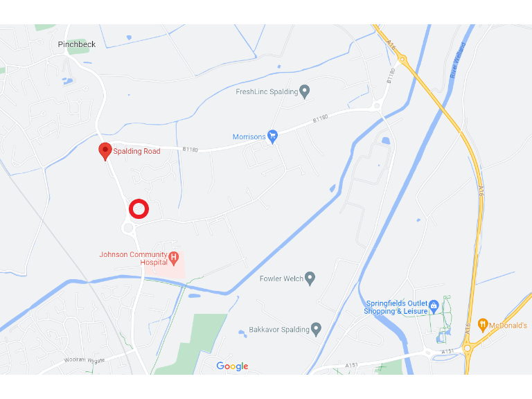532x399 pixels.
Task: Click the FreshLinc Spalding grey pin
Action: click(x=305, y=91)
